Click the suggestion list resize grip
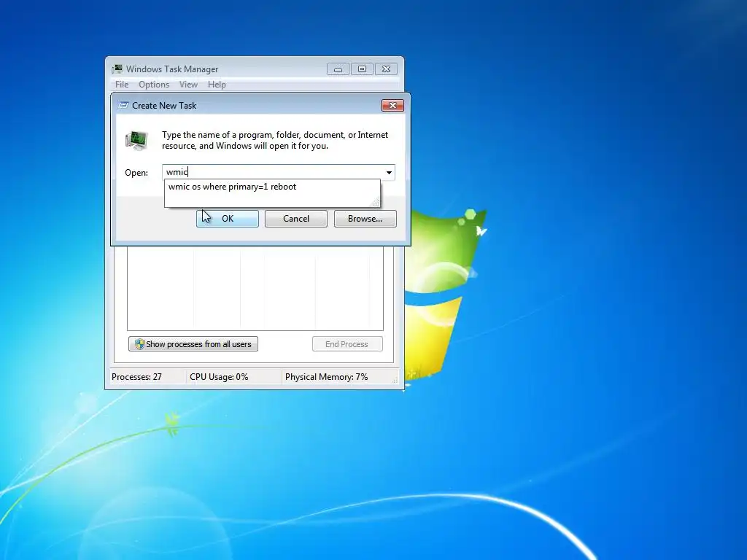Screen dimensions: 747x560 [x=376, y=203]
